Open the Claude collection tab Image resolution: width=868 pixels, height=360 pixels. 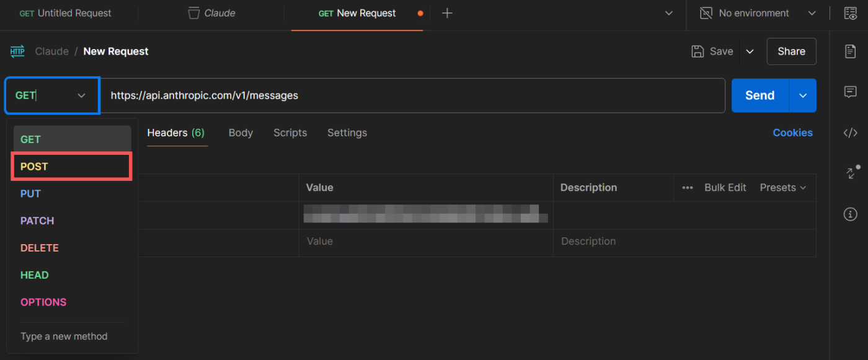(x=211, y=13)
